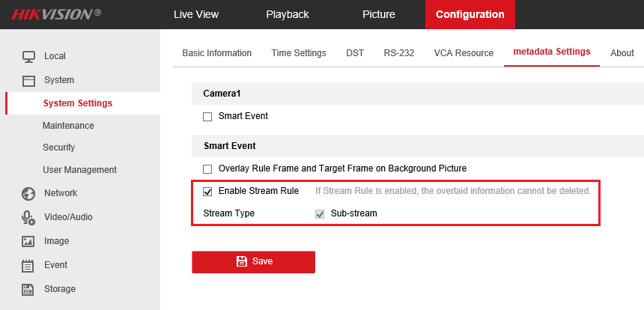644x310 pixels.
Task: Enable the Camera1 Smart Event checkbox
Action: tap(208, 117)
